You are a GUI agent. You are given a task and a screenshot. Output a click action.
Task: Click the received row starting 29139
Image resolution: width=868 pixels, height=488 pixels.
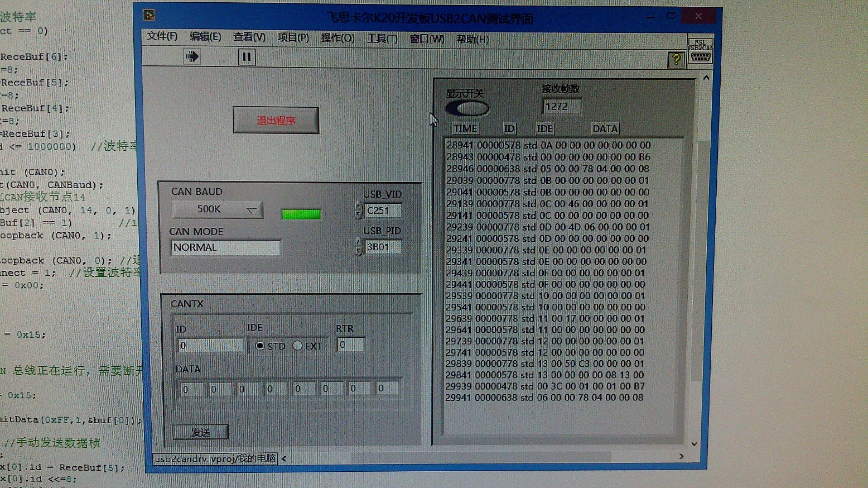pyautogui.click(x=547, y=204)
